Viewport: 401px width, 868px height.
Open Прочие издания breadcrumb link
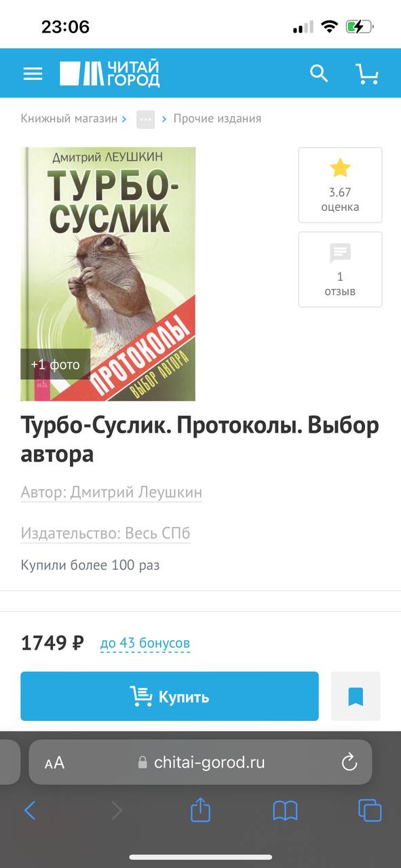tap(217, 119)
